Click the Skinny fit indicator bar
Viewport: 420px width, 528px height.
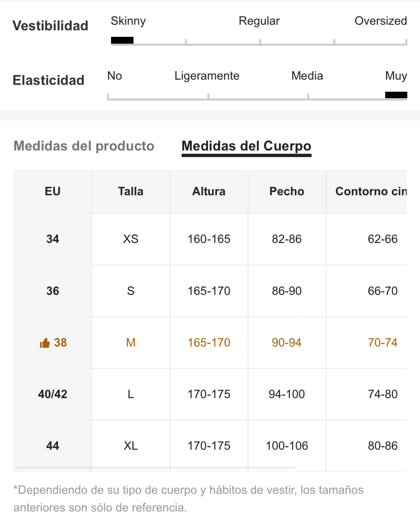[122, 40]
